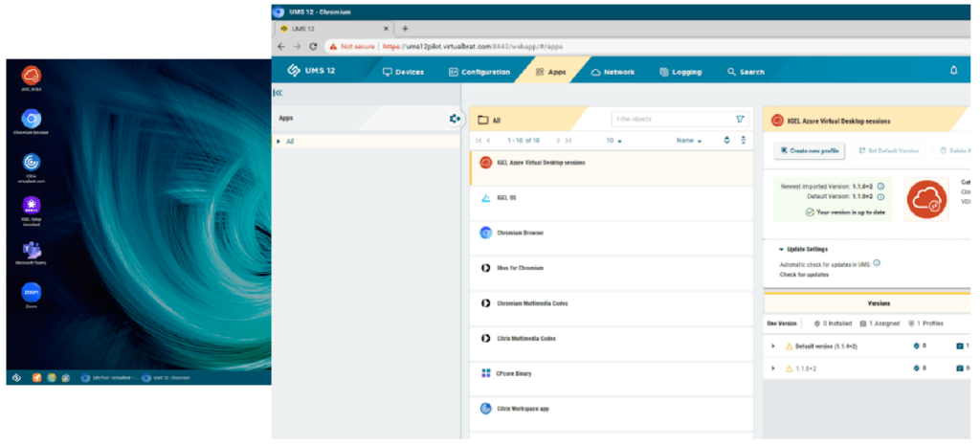Viewport: 980px width, 446px height.
Task: Click the collapse rows icon in list toolbar
Action: point(744,140)
